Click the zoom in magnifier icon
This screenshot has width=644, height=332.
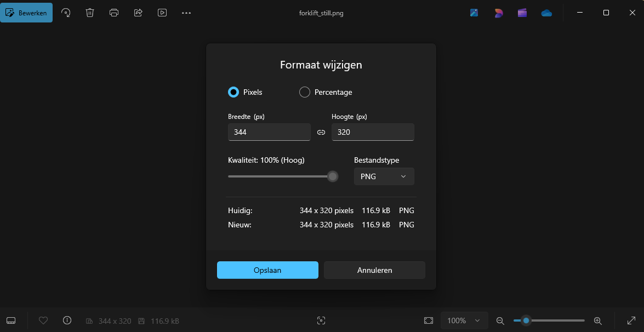pyautogui.click(x=598, y=320)
